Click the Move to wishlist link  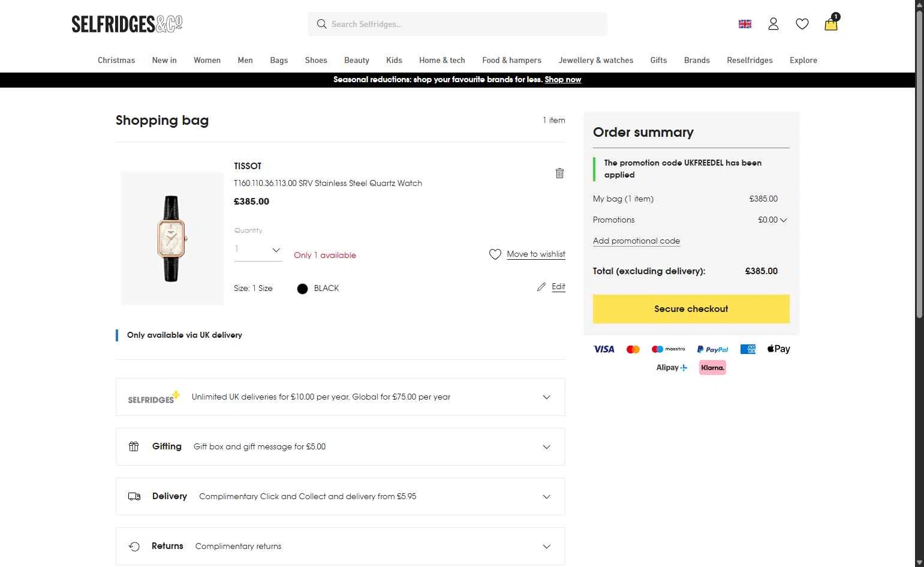pos(536,254)
